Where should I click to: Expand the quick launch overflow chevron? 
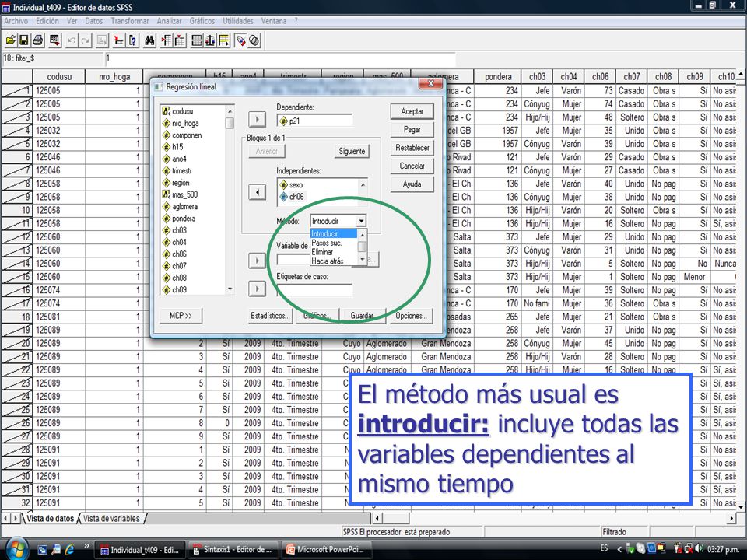tap(86, 546)
